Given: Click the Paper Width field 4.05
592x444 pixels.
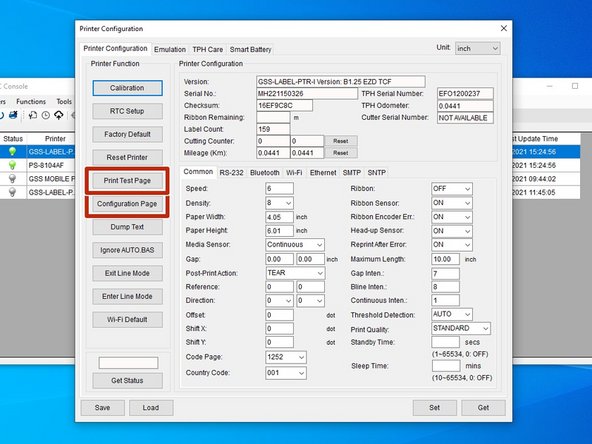Looking at the screenshot, I should 279,217.
